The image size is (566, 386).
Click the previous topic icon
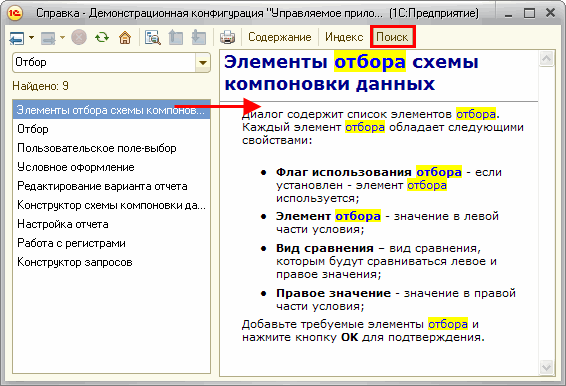pyautogui.click(x=176, y=37)
